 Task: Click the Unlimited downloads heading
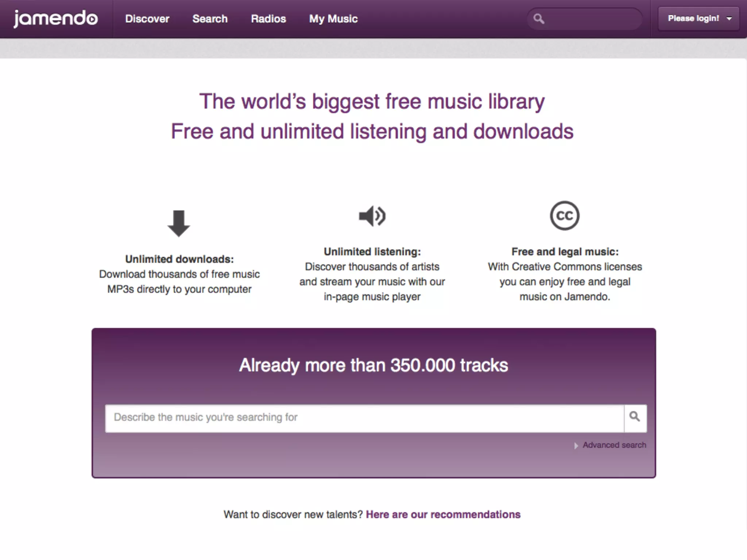click(x=179, y=259)
